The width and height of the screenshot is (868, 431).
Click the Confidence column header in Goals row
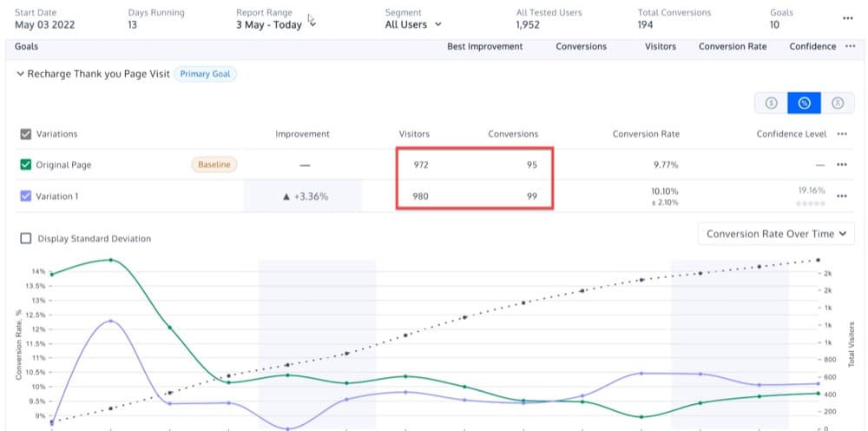812,46
